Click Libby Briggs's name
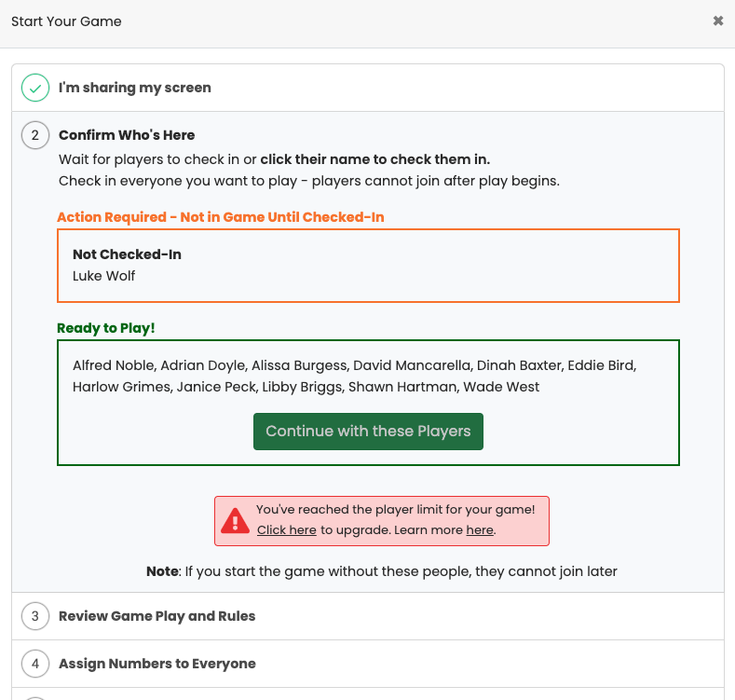This screenshot has width=735, height=700. 303,387
